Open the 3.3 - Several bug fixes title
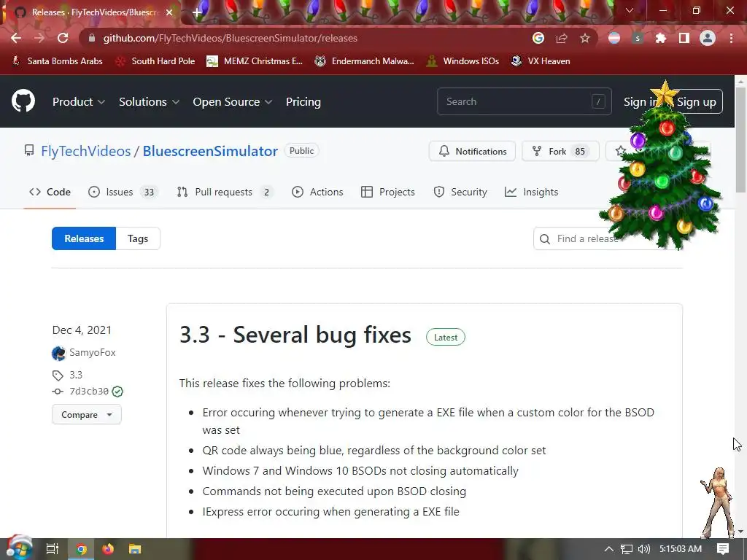747x560 pixels. (295, 334)
